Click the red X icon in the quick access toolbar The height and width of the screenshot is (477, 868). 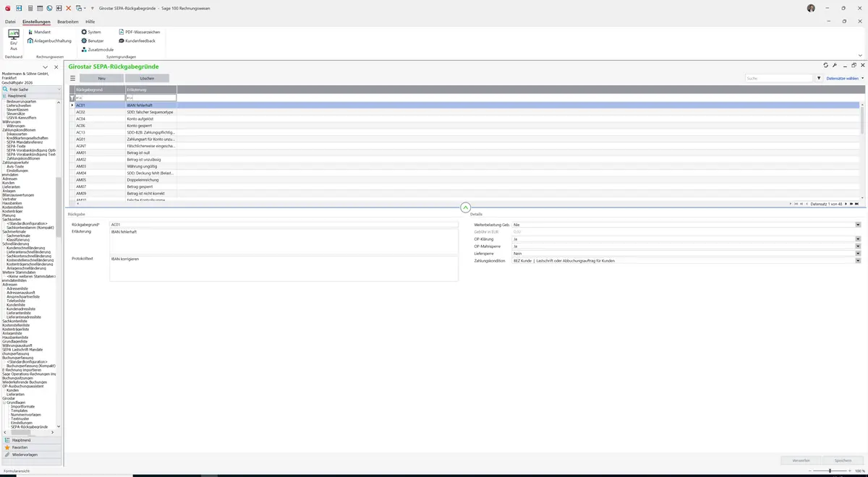point(69,8)
